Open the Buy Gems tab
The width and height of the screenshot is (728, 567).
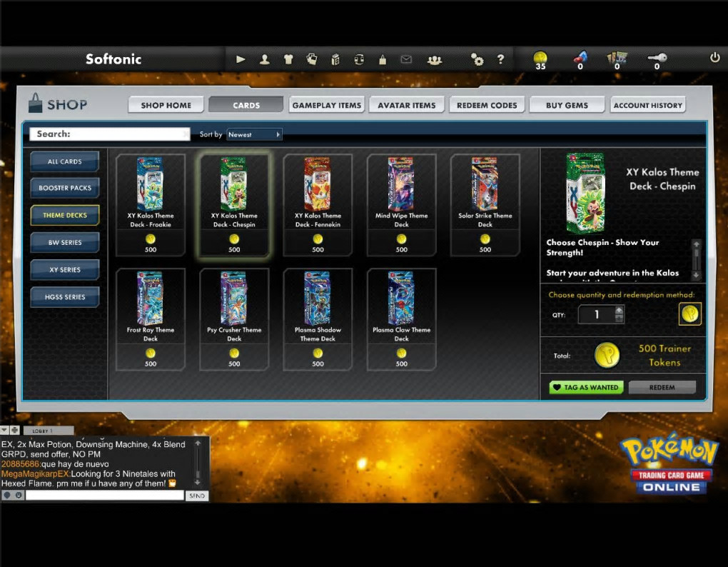[x=567, y=105]
